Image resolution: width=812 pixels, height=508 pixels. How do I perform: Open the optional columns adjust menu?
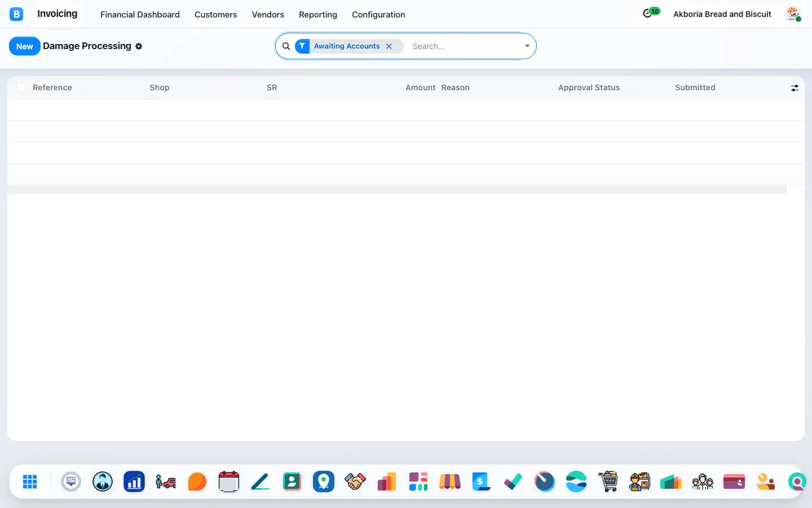tap(795, 88)
